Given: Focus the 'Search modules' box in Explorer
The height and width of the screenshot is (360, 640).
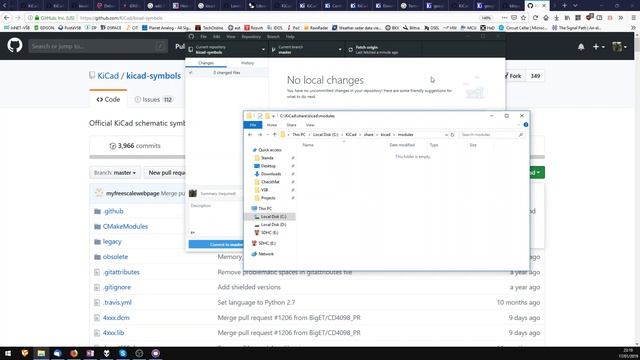Looking at the screenshot, I should point(491,135).
